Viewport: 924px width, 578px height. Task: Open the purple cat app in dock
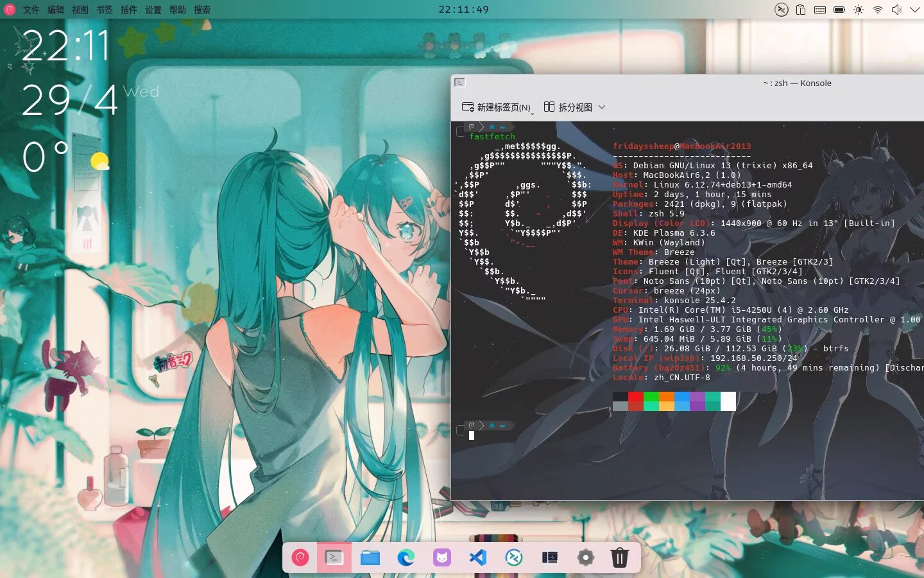tap(441, 557)
